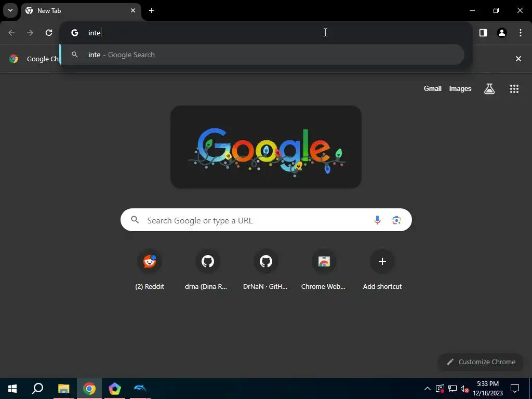Open the Windows notification center
Image resolution: width=532 pixels, height=399 pixels.
(x=515, y=389)
